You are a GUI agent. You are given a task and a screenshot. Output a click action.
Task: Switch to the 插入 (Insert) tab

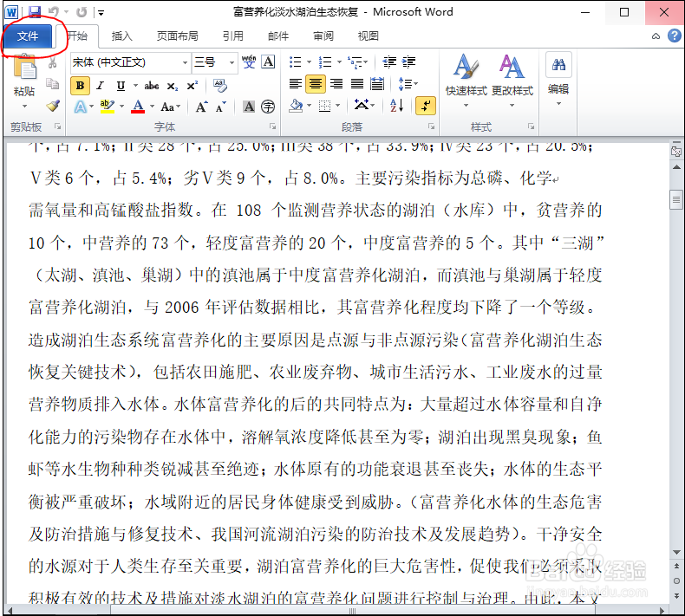(x=121, y=36)
